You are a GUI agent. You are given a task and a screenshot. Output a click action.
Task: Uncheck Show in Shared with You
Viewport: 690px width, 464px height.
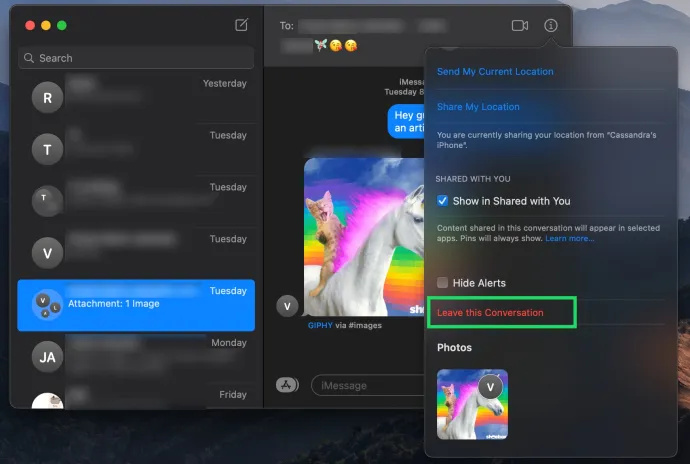(442, 201)
